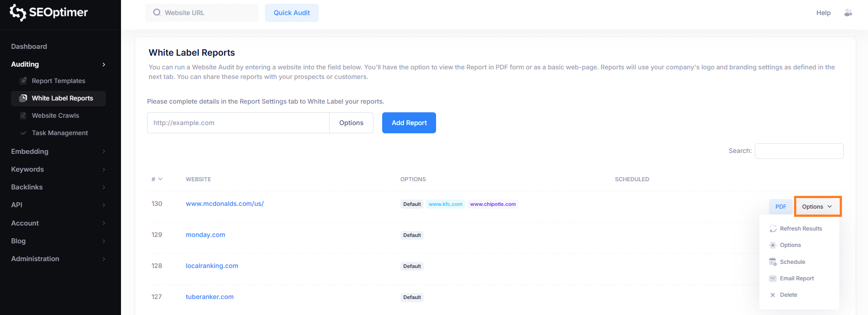Click report number 127
Screen dimensions: 868x315
(x=157, y=297)
